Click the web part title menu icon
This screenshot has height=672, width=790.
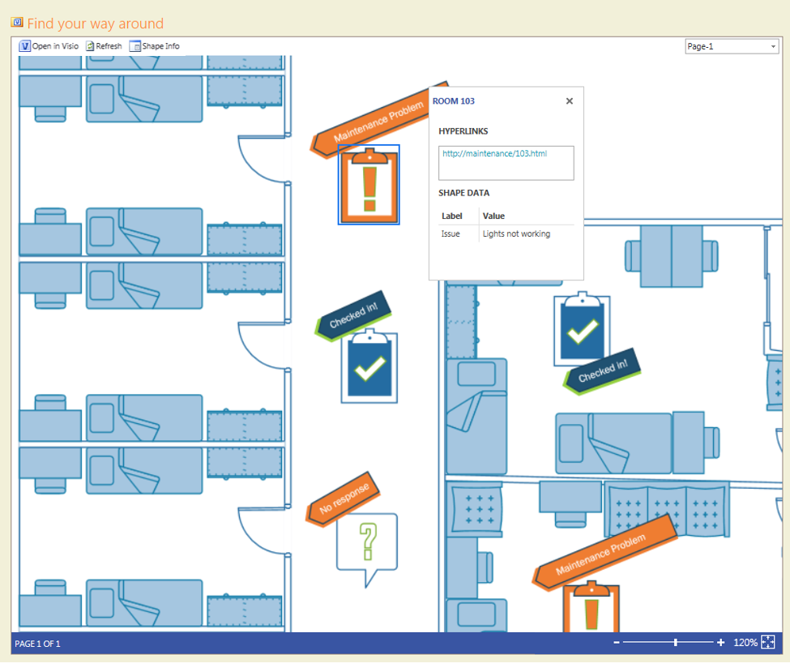17,23
